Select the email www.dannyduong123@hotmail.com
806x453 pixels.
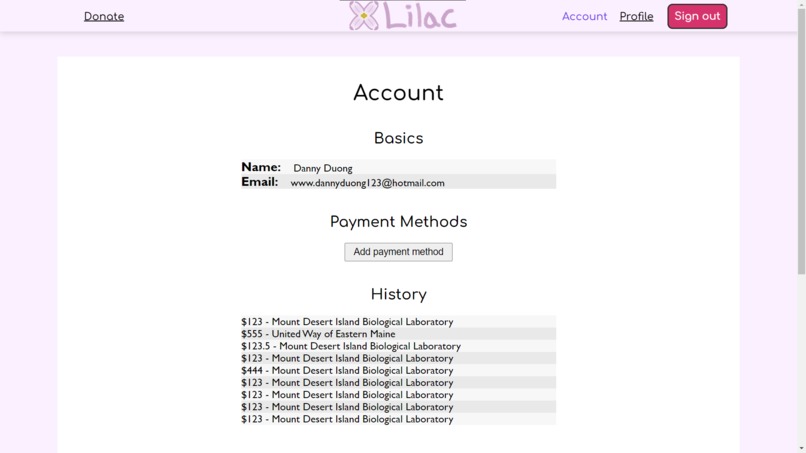(368, 183)
